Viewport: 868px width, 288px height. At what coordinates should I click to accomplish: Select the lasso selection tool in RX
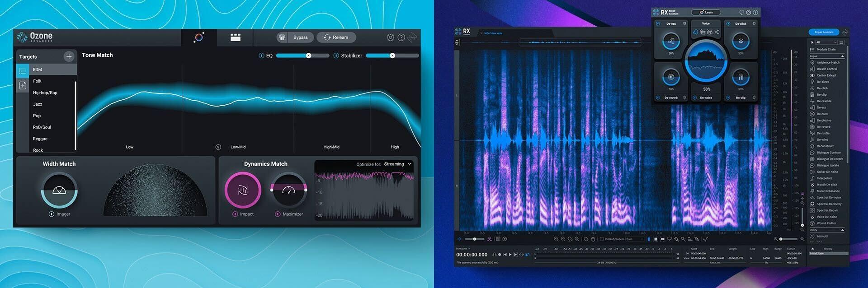tap(669, 239)
